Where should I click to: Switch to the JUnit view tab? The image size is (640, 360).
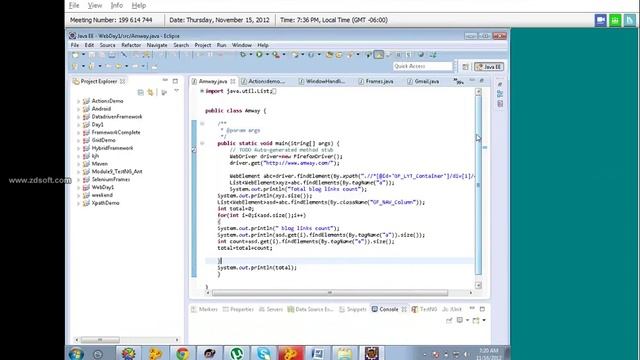452,309
